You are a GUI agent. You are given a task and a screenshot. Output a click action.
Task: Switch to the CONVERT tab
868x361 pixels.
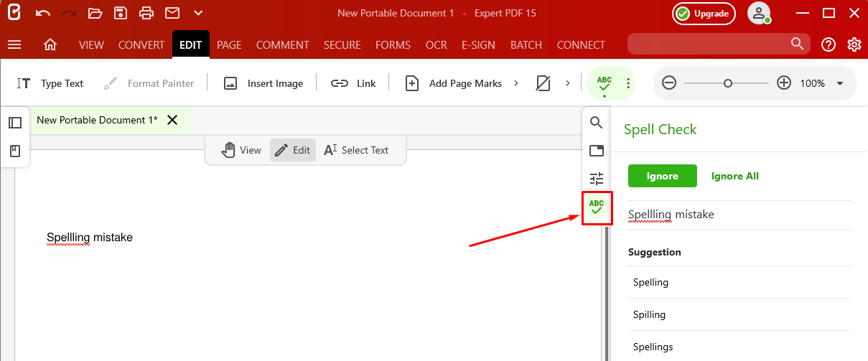tap(141, 44)
